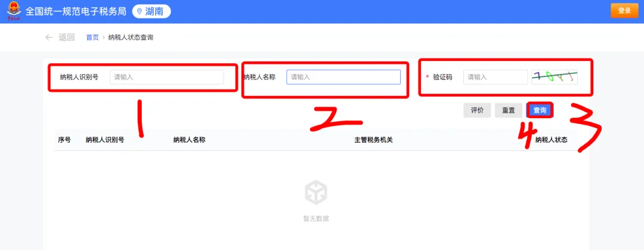Focus the 纳税人识别号 input field
Image resolution: width=644 pixels, height=250 pixels.
pyautogui.click(x=167, y=77)
